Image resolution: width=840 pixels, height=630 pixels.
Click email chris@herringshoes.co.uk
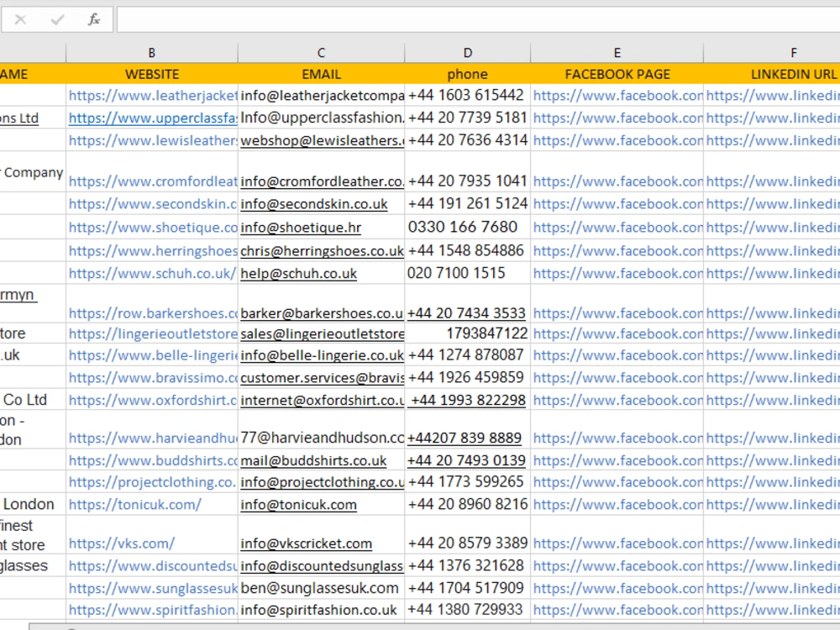[x=322, y=250]
